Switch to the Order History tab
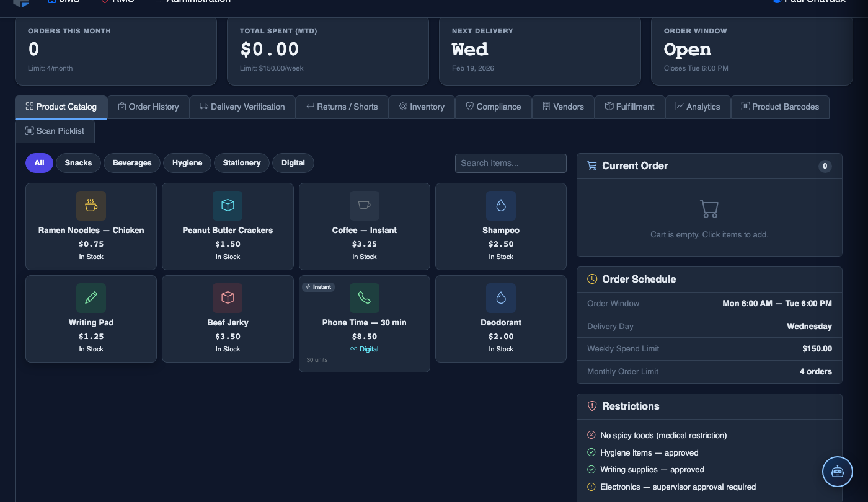Image resolution: width=868 pixels, height=502 pixels. pyautogui.click(x=148, y=107)
